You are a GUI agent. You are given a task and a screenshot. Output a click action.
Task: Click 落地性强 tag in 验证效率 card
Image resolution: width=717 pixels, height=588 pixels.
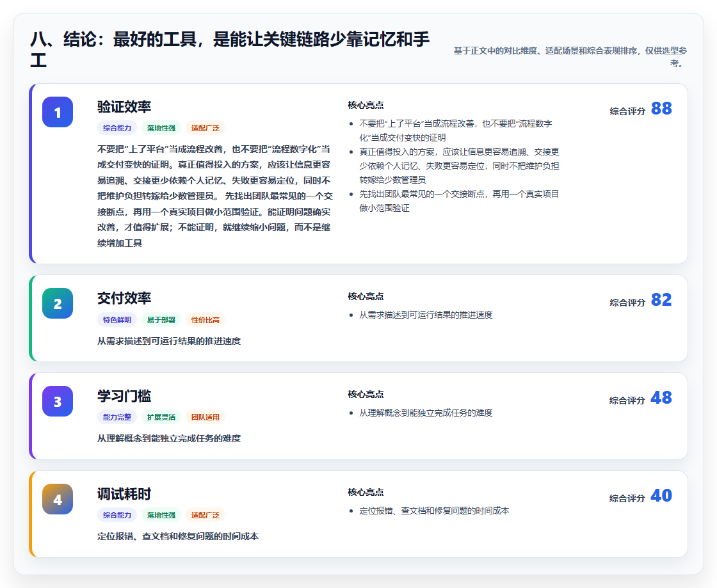coord(161,128)
